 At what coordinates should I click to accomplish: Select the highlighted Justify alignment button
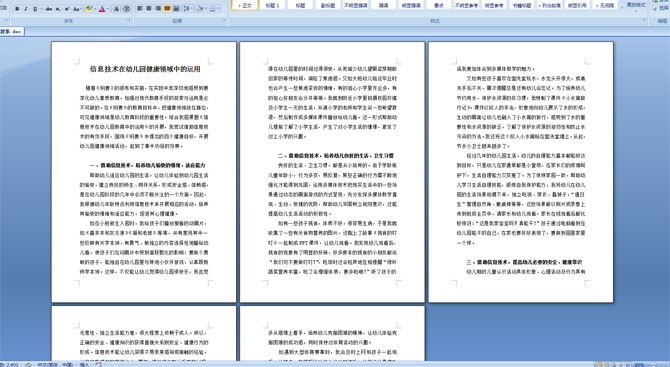167,9
